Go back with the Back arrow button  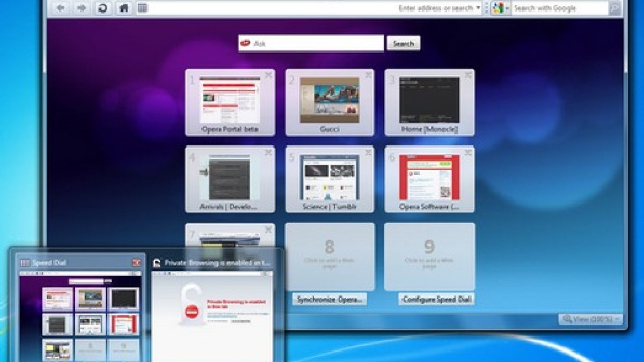coord(61,8)
